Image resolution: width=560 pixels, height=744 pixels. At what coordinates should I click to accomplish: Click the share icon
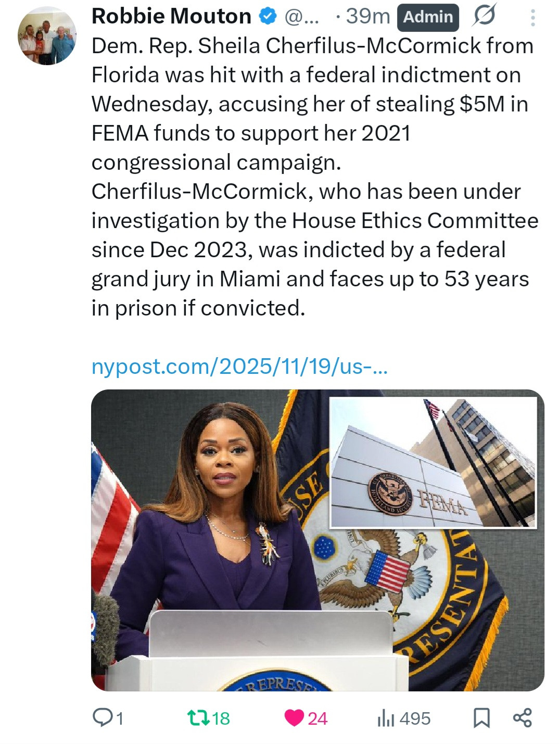(523, 717)
